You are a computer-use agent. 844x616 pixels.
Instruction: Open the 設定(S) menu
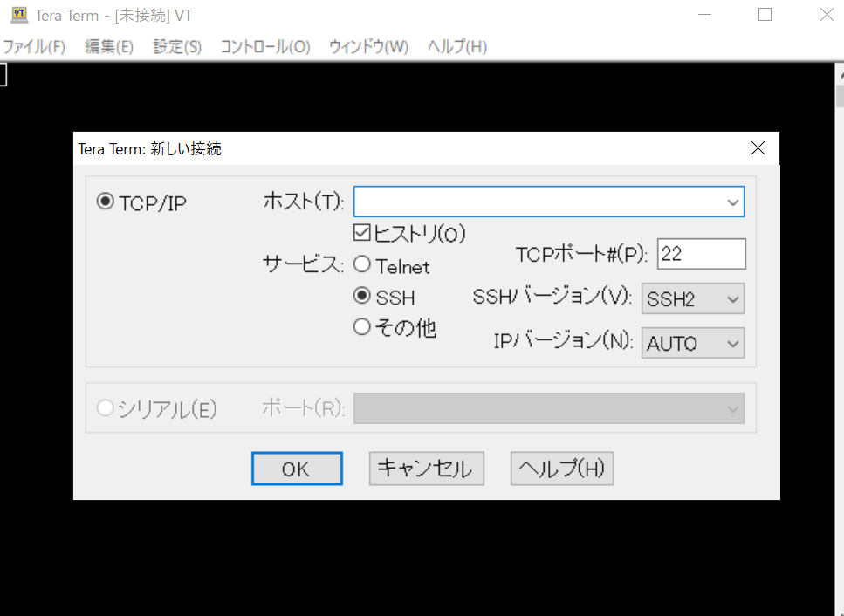pos(176,47)
